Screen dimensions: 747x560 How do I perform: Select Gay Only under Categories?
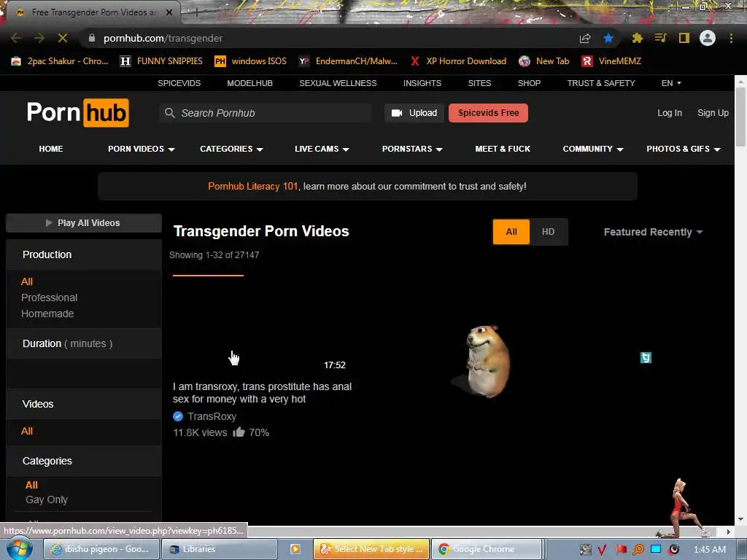pos(47,499)
